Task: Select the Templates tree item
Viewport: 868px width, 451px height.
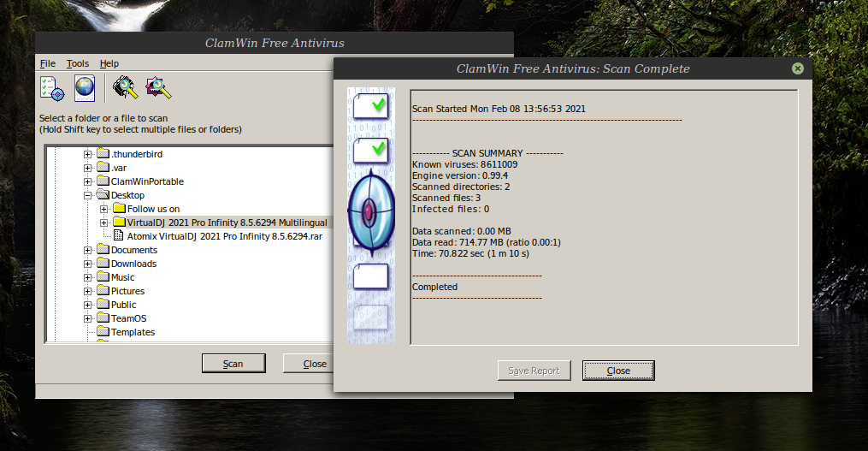Action: click(133, 332)
